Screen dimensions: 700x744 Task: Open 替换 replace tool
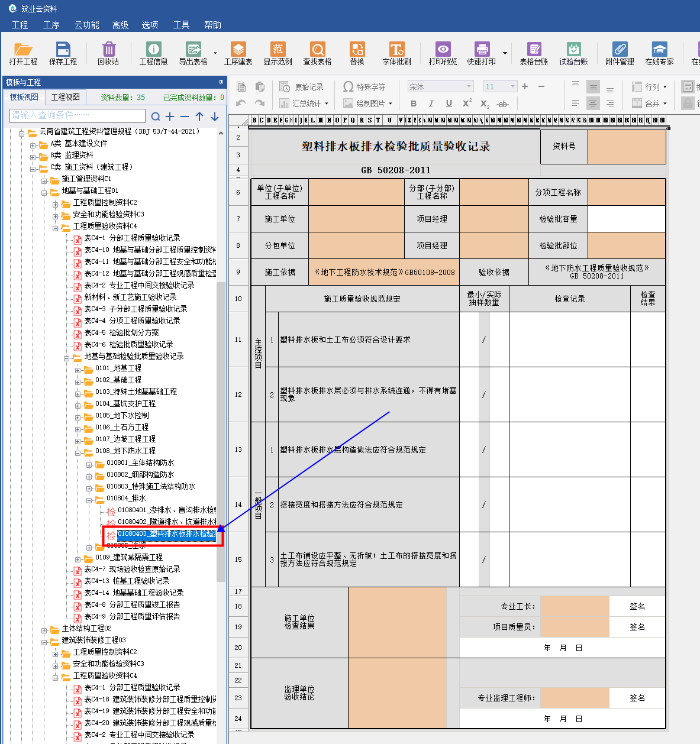(x=357, y=53)
